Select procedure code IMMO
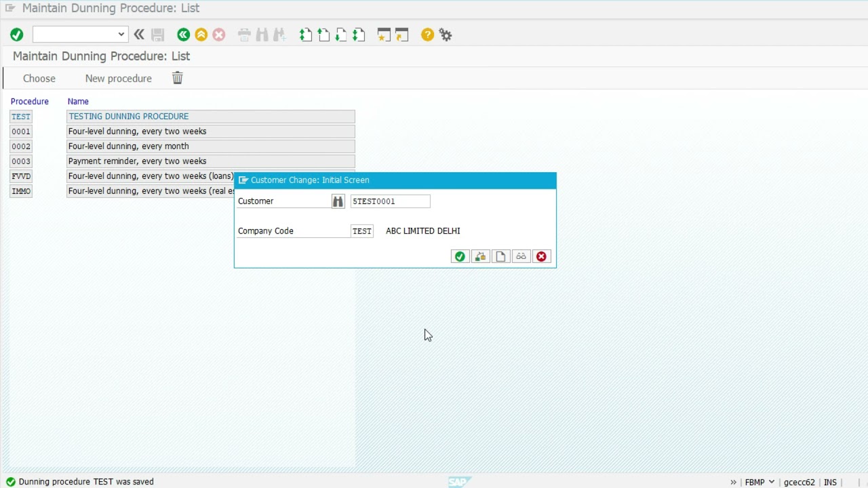Image resolution: width=868 pixels, height=488 pixels. [x=21, y=191]
